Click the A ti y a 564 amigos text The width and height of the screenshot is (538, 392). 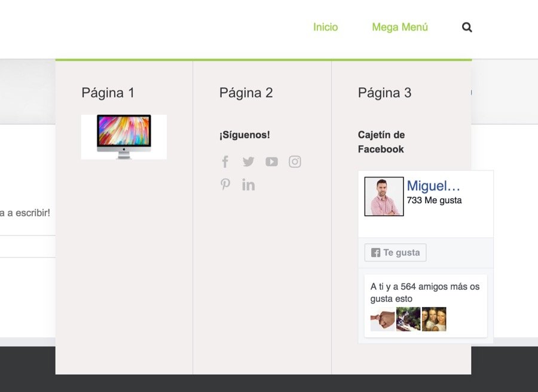click(424, 286)
